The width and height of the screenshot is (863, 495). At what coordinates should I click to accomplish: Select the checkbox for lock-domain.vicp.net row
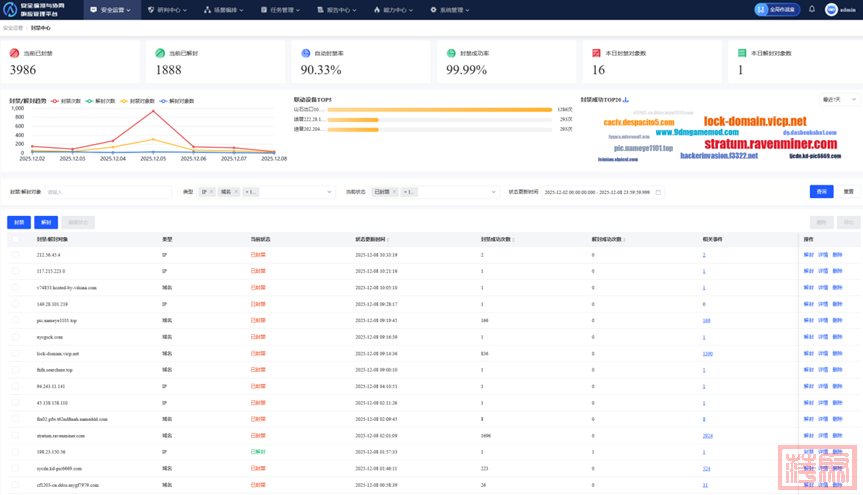[15, 353]
